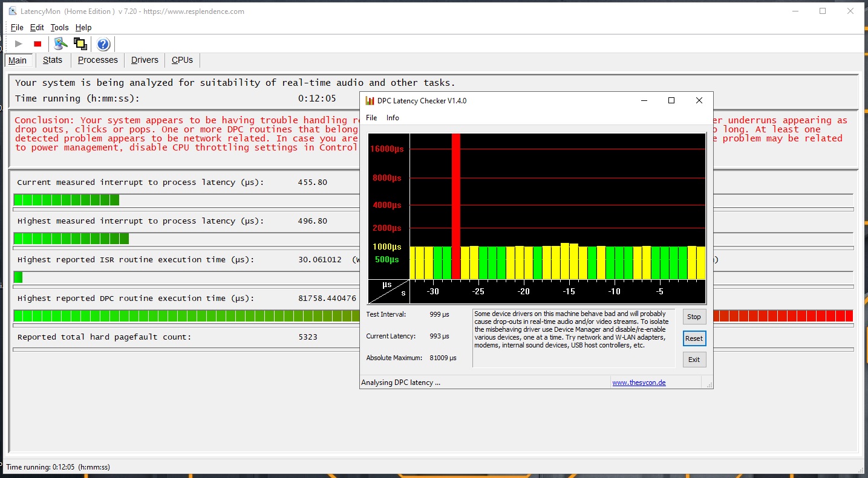Click the 455.80 current latency value
The image size is (868, 478).
tap(313, 182)
